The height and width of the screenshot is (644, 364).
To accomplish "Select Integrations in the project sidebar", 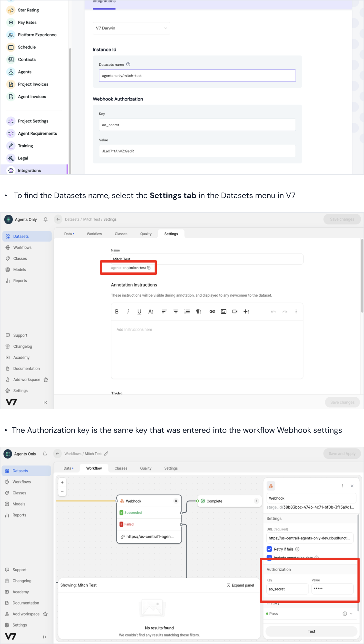I will tap(34, 170).
